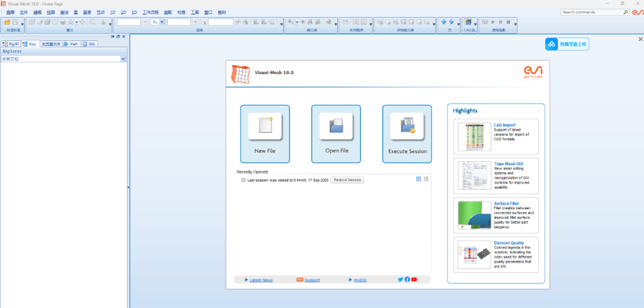
Task: Click the CAD toolbar icon
Action: [467, 22]
